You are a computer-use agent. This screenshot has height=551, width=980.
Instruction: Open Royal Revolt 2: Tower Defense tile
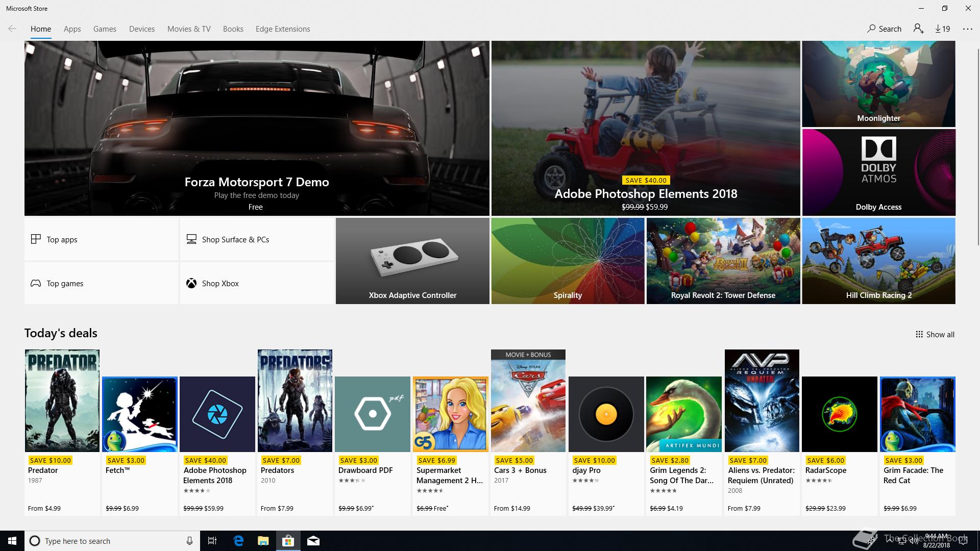(723, 261)
